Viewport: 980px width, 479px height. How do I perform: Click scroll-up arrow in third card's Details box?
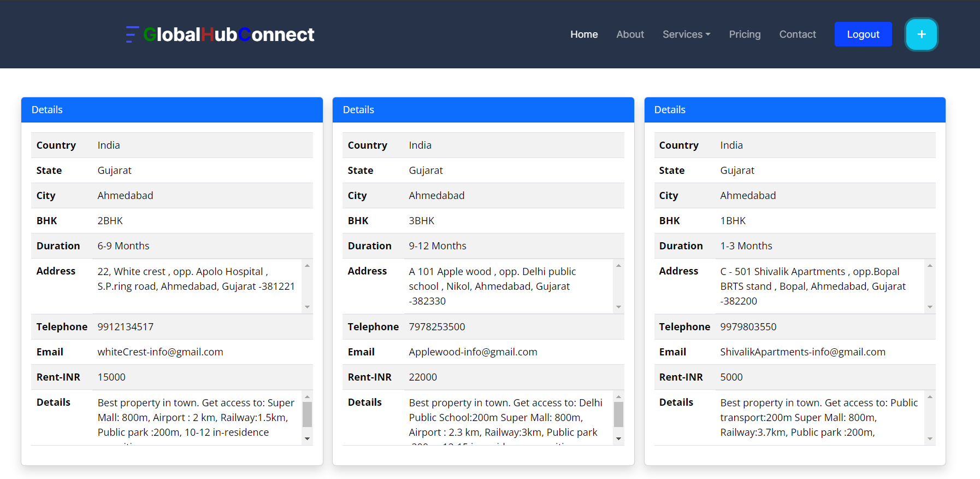click(930, 397)
